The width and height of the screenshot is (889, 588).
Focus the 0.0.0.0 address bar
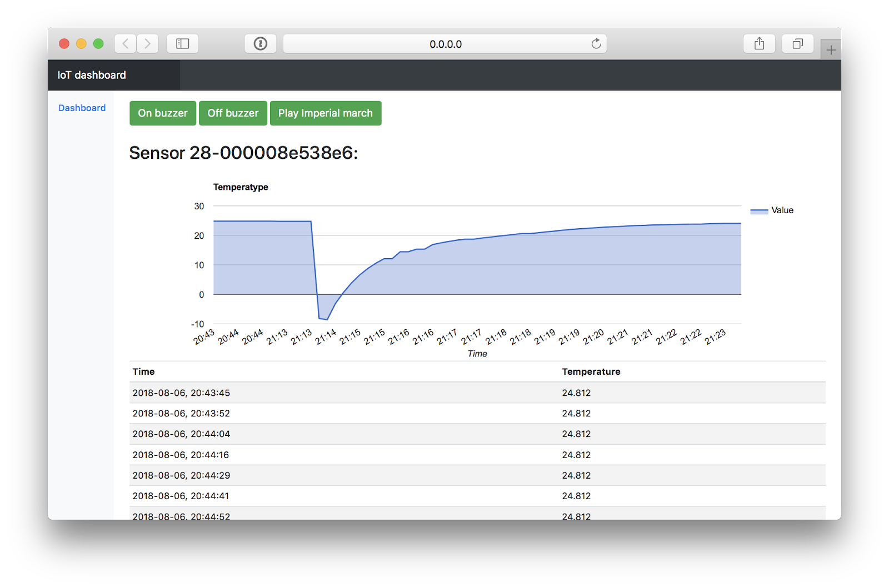[x=445, y=44]
